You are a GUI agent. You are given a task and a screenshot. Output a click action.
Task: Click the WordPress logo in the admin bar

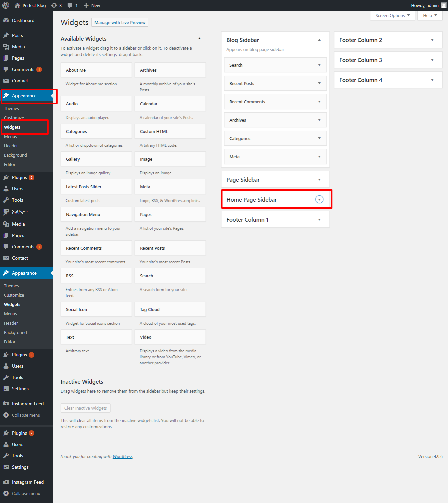[x=6, y=5]
